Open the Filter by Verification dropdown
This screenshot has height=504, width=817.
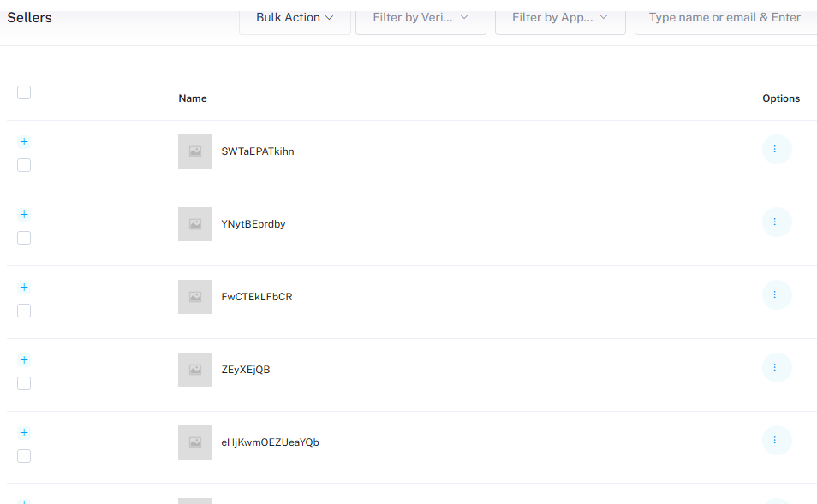tap(420, 18)
